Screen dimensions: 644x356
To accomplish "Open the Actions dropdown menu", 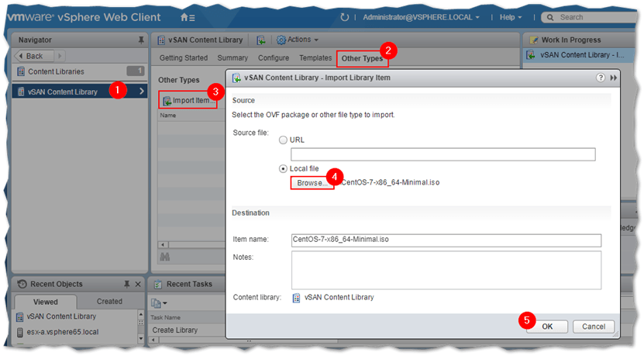I will [298, 40].
